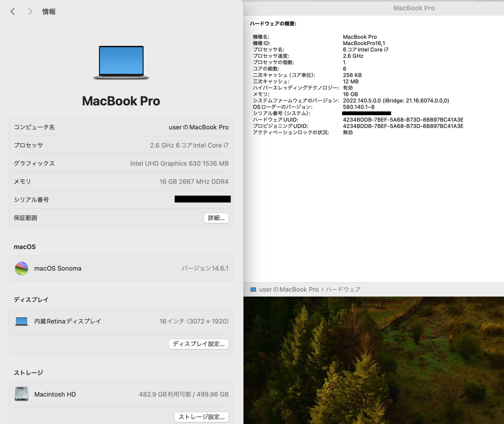The height and width of the screenshot is (424, 504).
Task: Click the built-in Retina display icon
Action: click(22, 321)
